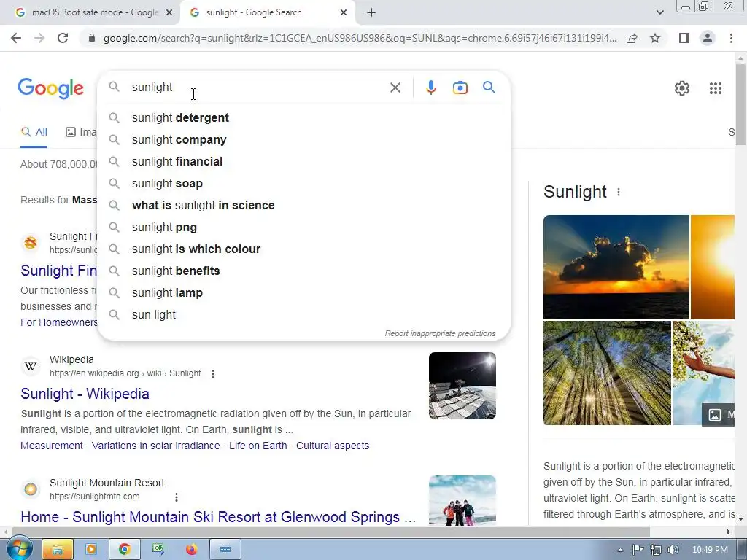
Task: Open options dots for the Wikipedia result
Action: click(x=213, y=374)
